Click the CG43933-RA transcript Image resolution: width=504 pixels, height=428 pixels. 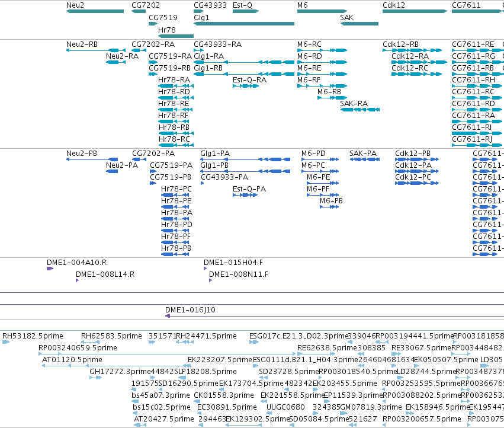pyautogui.click(x=198, y=50)
